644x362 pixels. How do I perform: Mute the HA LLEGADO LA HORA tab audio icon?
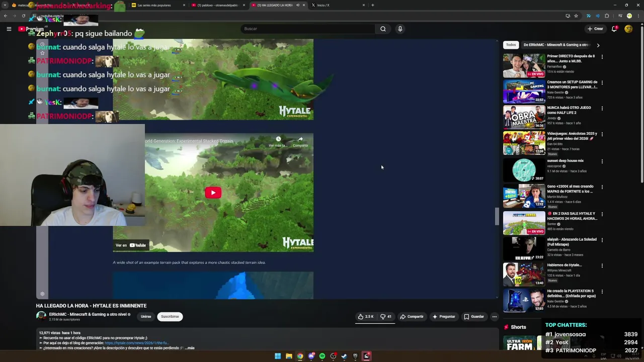(297, 5)
